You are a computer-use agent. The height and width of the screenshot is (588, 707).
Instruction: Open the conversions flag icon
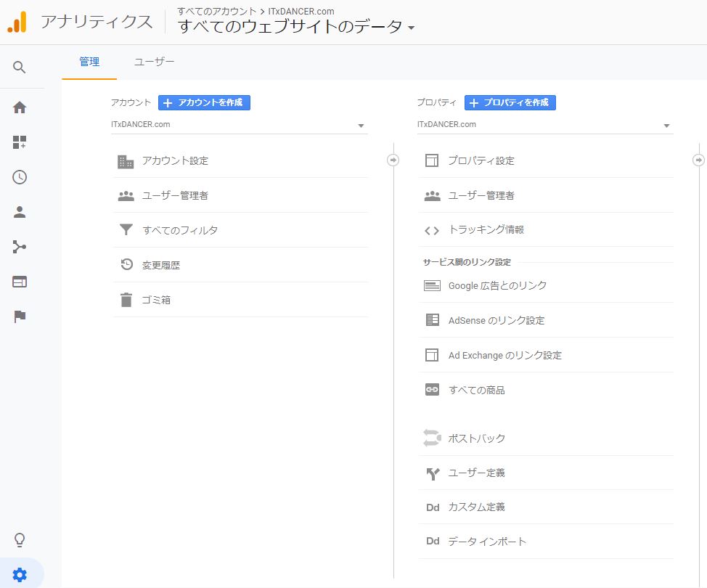pyautogui.click(x=20, y=317)
